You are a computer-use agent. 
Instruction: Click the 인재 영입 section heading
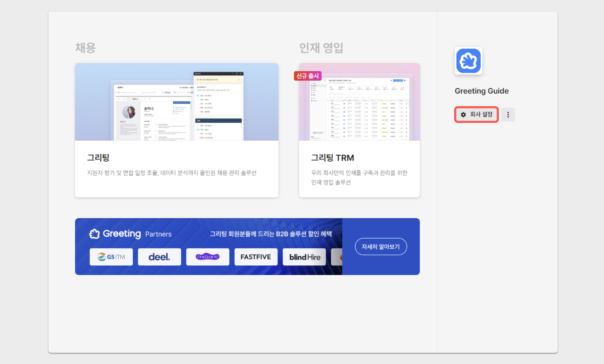[321, 48]
